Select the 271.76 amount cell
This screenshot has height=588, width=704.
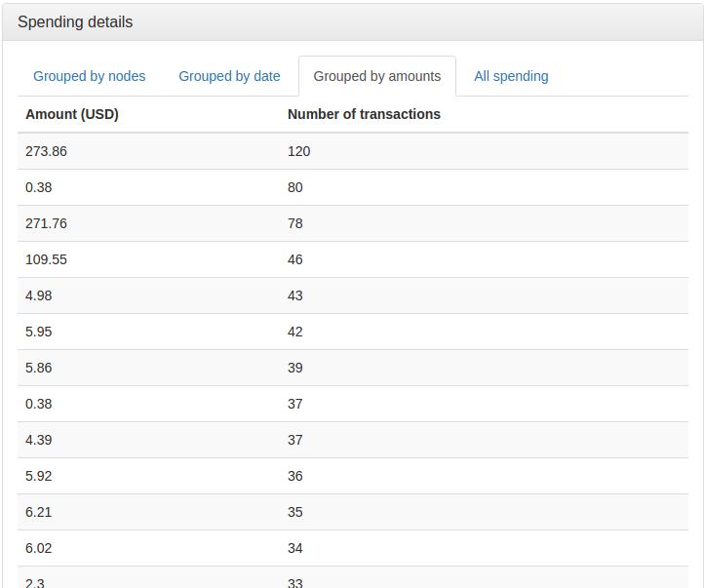(x=46, y=223)
